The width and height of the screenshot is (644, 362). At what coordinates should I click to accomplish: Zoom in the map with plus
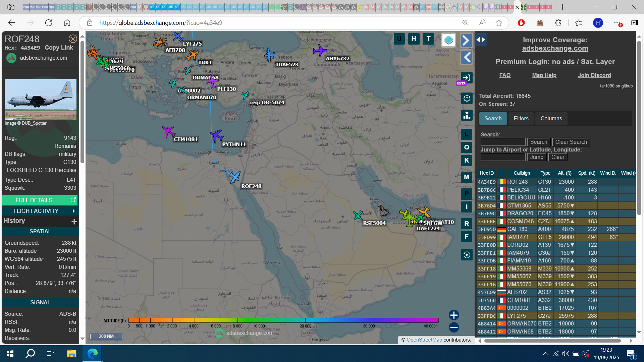(x=454, y=315)
